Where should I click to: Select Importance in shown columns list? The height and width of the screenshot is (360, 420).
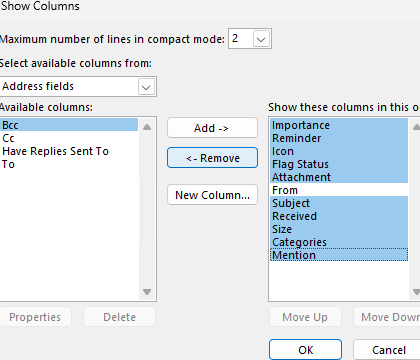(x=339, y=125)
